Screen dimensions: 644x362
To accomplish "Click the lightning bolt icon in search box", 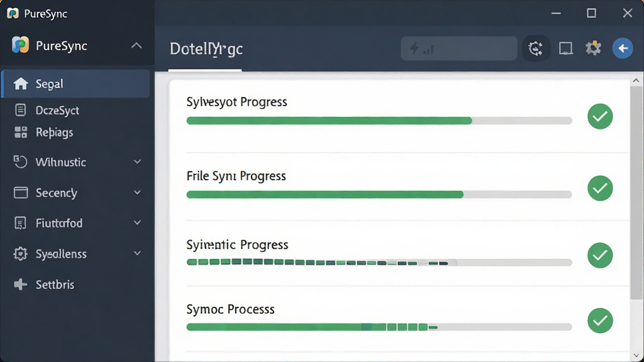I will click(414, 48).
